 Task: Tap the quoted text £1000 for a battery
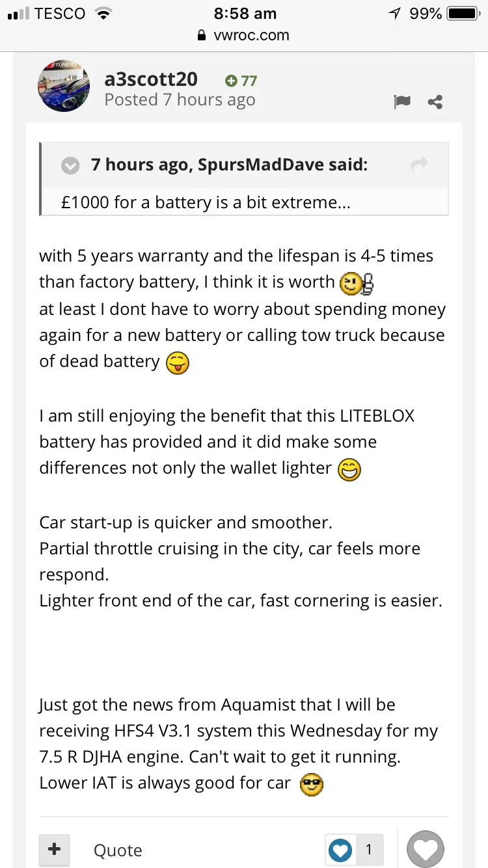tap(206, 202)
